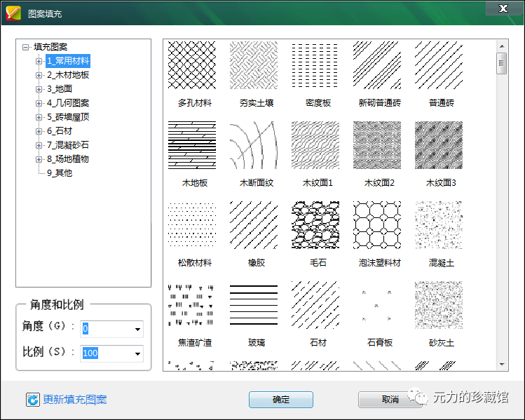The height and width of the screenshot is (420, 525).
Task: Choose the 松散材料 dotted pattern
Action: [x=192, y=225]
